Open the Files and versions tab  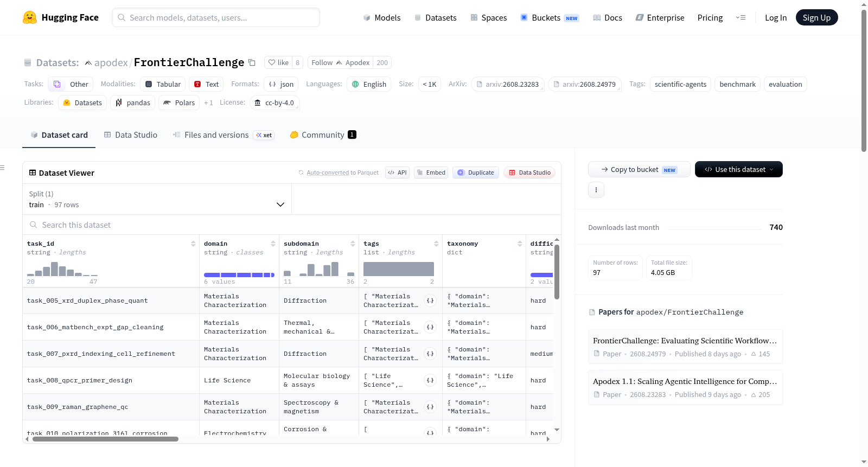pyautogui.click(x=223, y=135)
